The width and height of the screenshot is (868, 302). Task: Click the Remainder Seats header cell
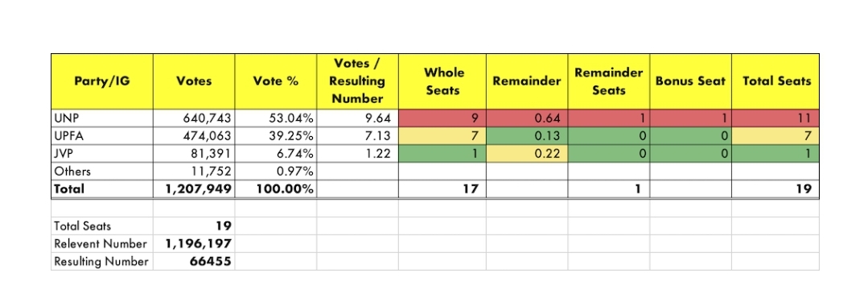click(x=608, y=81)
